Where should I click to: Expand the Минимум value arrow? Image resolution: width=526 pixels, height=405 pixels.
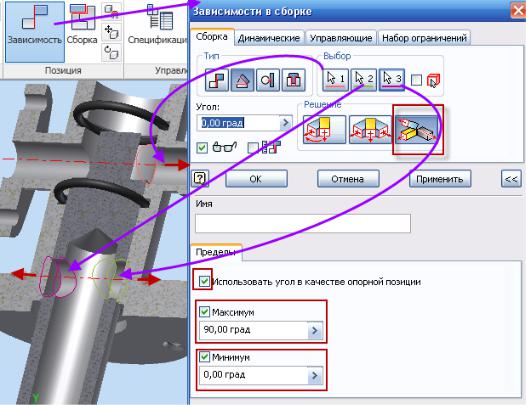point(315,375)
